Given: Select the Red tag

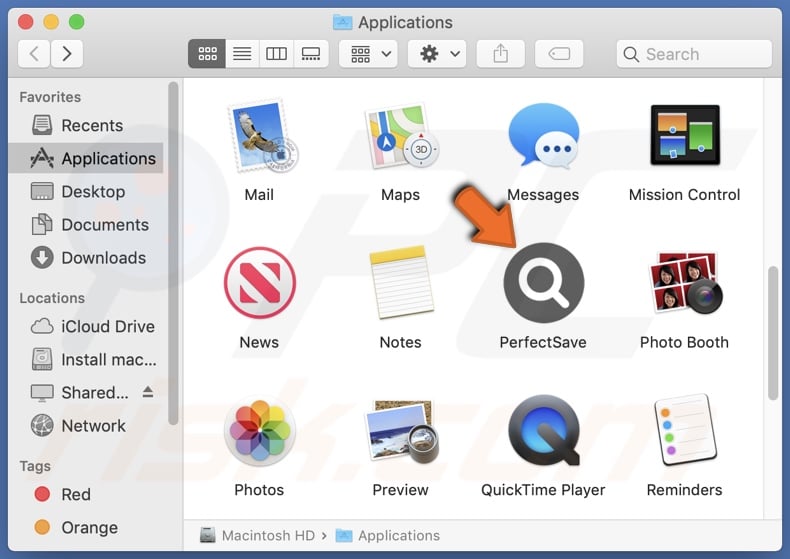Looking at the screenshot, I should coord(87,495).
